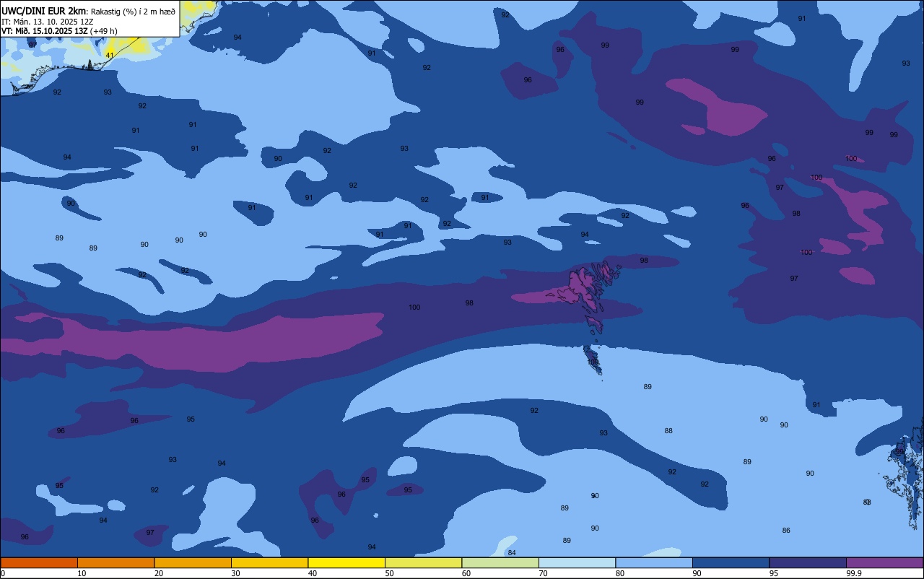924x579 pixels.
Task: Click the 10–20 orange legend swatch
Action: coord(115,562)
